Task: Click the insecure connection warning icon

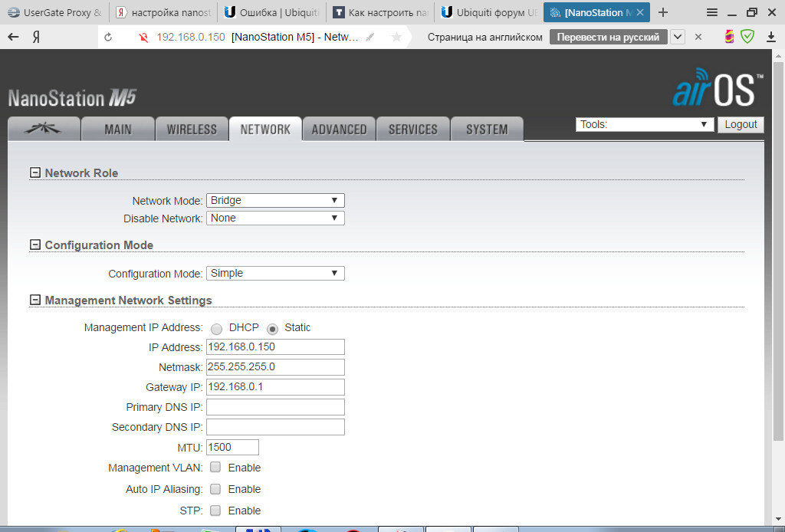Action: click(143, 37)
